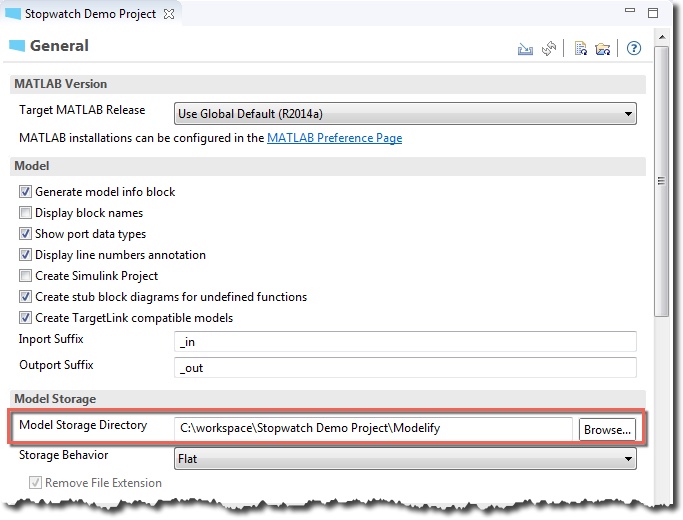
Task: Click the Stopwatch Demo Project tab icon
Action: (x=13, y=14)
